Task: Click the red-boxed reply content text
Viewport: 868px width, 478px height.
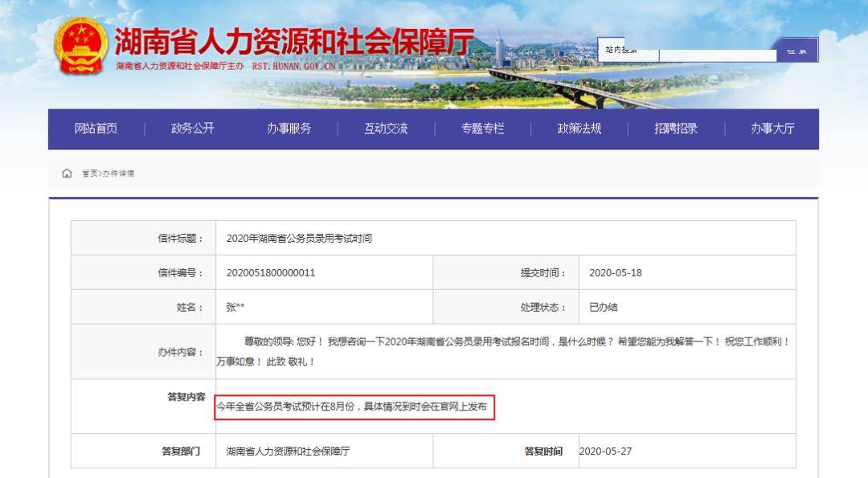Action: click(351, 407)
